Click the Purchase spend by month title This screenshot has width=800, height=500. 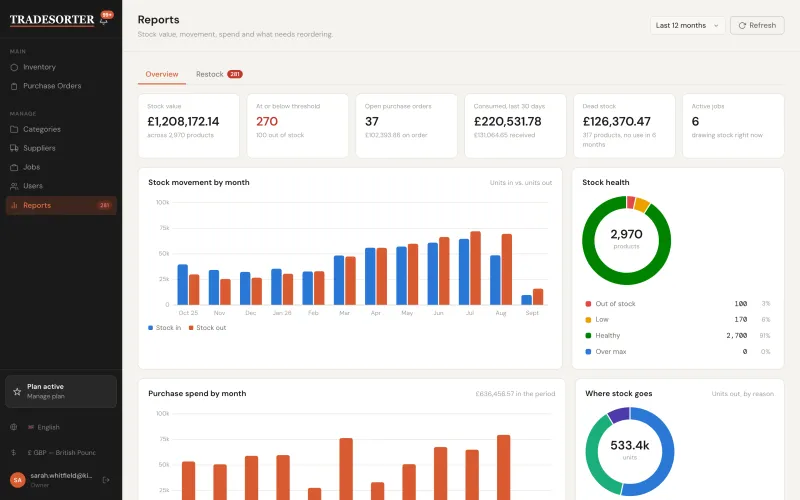[x=197, y=394]
